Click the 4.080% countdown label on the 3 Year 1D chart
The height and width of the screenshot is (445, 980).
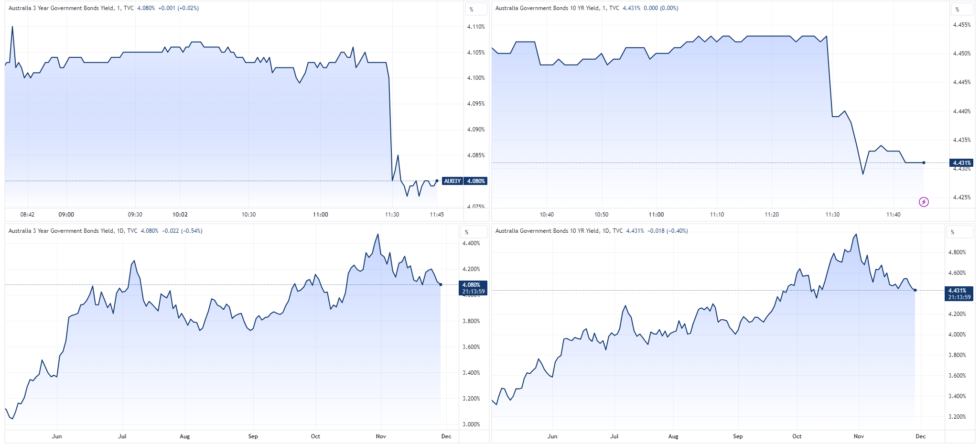point(473,288)
